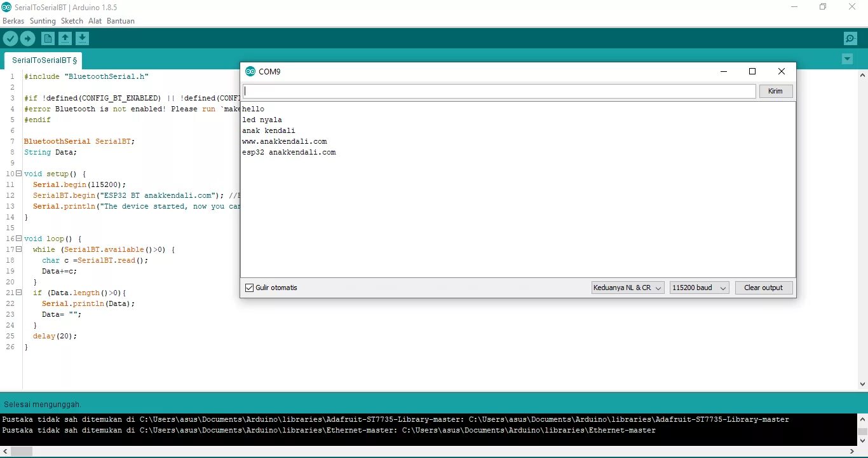Click the Ethernet-master library warning line
Image resolution: width=868 pixels, height=458 pixels.
point(329,430)
